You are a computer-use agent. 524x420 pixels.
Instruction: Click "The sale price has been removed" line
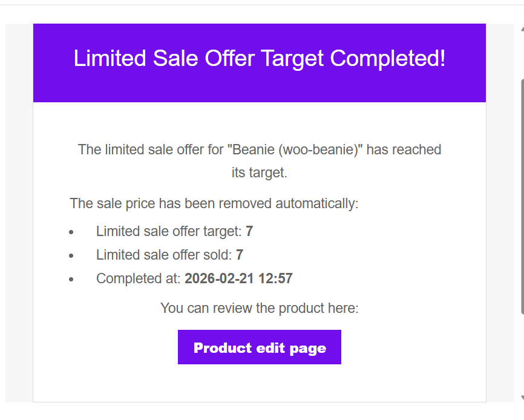click(214, 203)
